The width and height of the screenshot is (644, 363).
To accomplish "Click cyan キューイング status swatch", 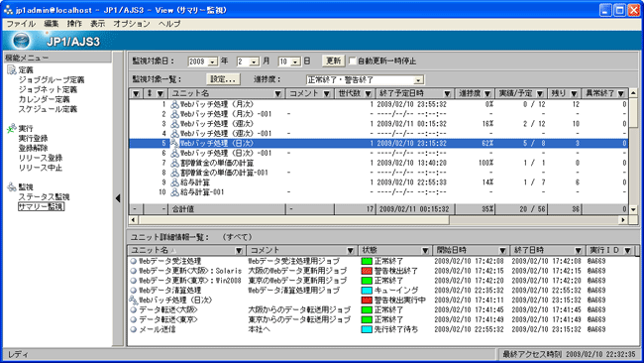I will [367, 291].
